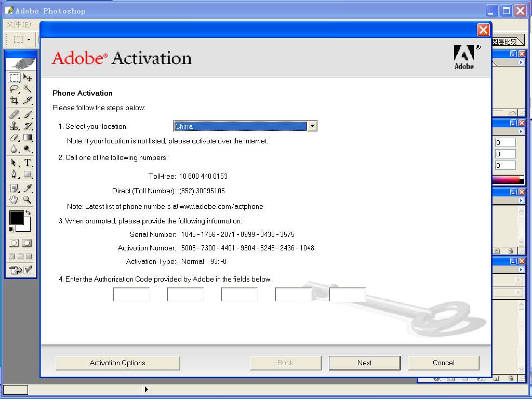Select the Crop tool
The height and width of the screenshot is (399, 532).
(14, 100)
